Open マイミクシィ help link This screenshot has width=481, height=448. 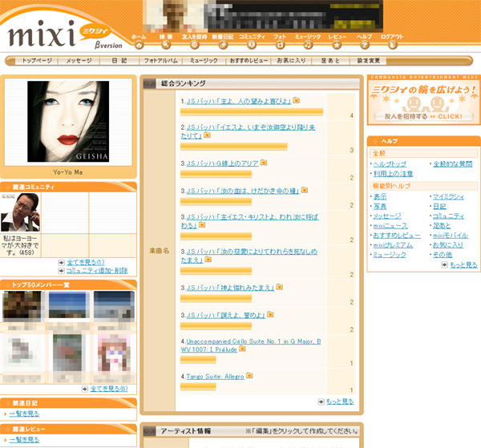point(448,196)
